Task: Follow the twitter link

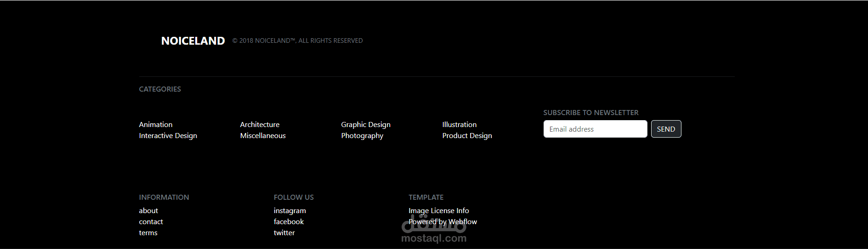Action: coord(284,232)
